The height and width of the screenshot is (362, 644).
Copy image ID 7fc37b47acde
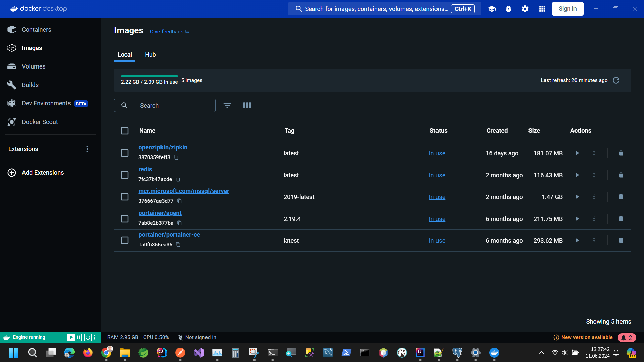[178, 179]
